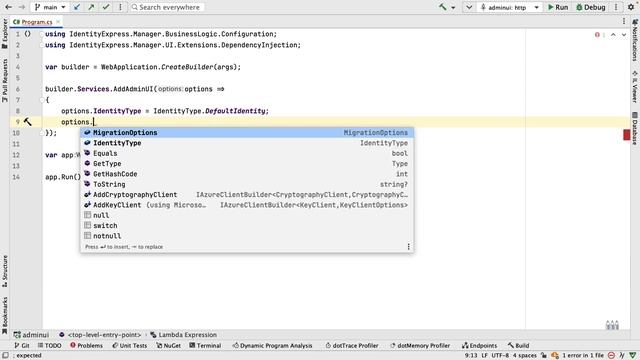640x360 pixels.
Task: Pick the switch postfix template
Action: coord(247,226)
